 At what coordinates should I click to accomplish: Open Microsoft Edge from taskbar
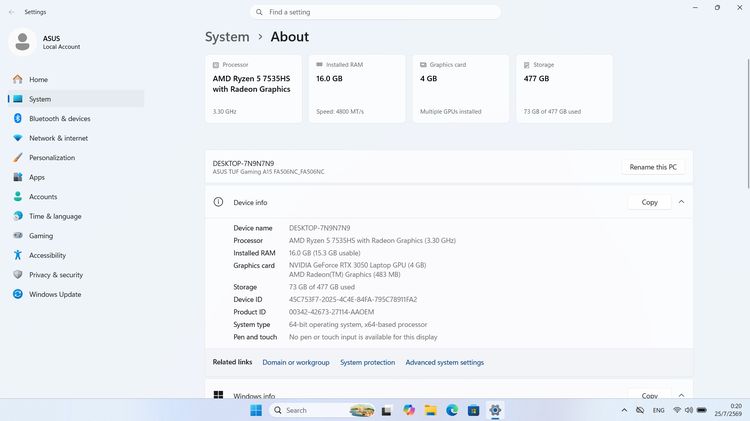click(452, 410)
